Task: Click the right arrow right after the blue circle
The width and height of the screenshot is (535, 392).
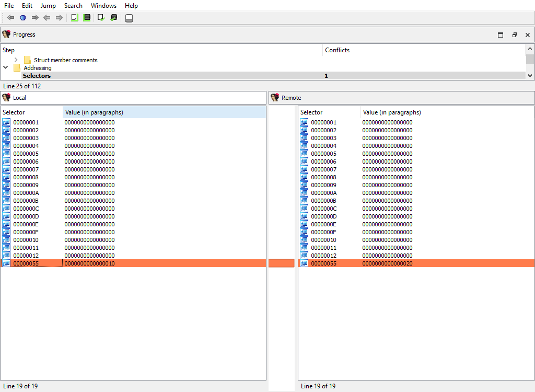Action: tap(35, 18)
